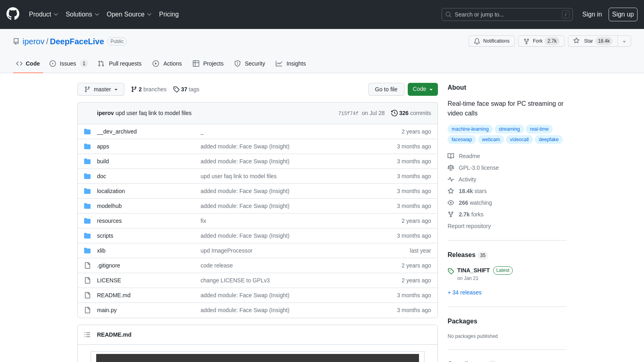The width and height of the screenshot is (644, 362).
Task: Star the DeepFaceLive repository
Action: tap(592, 41)
